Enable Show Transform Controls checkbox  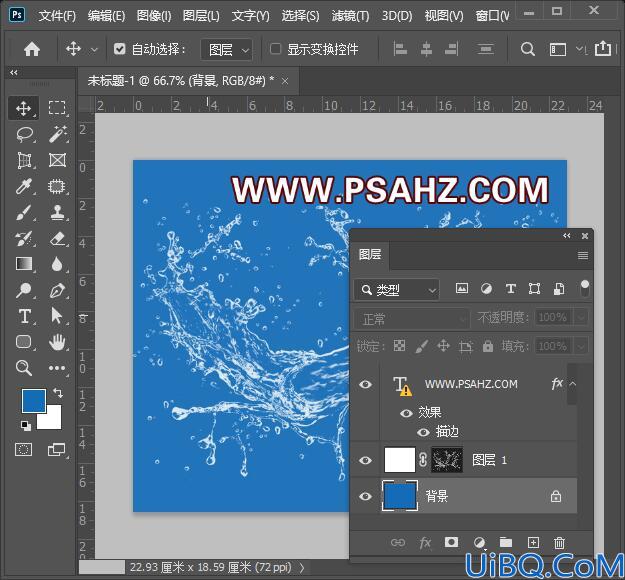point(275,49)
